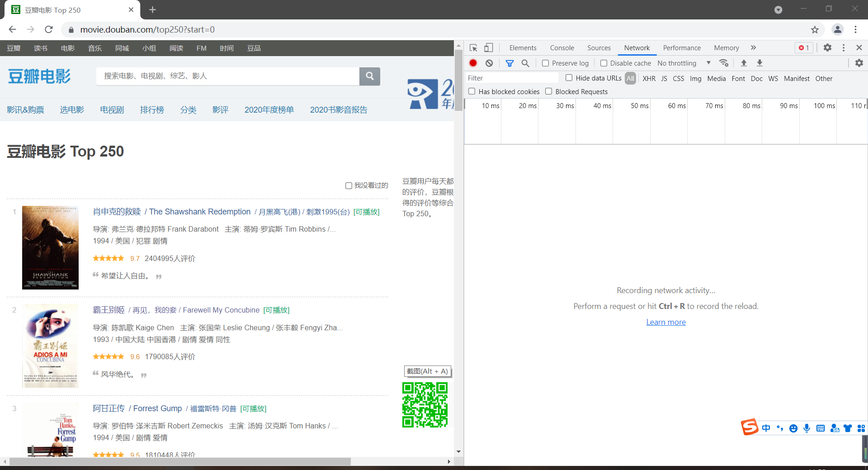Viewport: 868px width, 470px height.
Task: Switch to the Console tab
Action: 562,48
